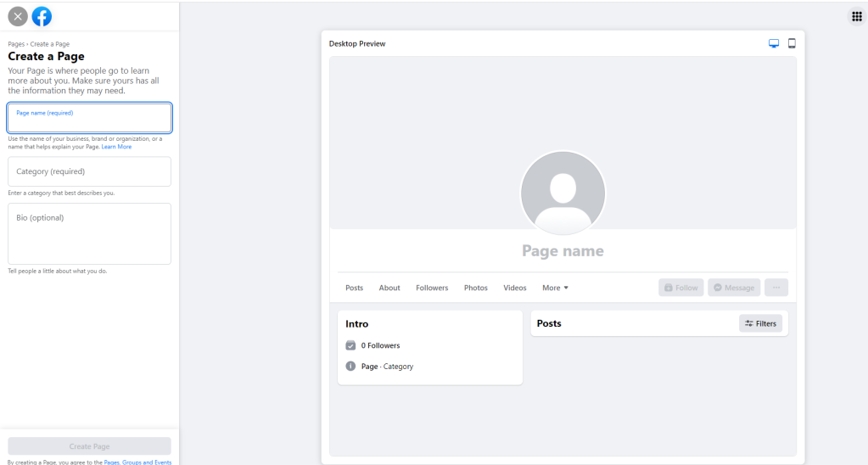Open the apps grid menu icon
The image size is (868, 465).
pos(856,17)
